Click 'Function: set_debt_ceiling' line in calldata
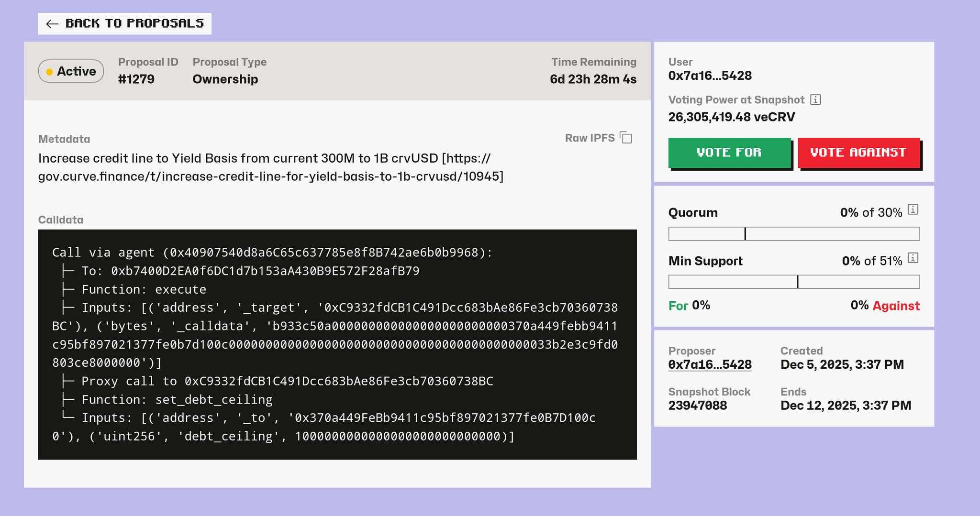The height and width of the screenshot is (516, 980). pos(177,399)
